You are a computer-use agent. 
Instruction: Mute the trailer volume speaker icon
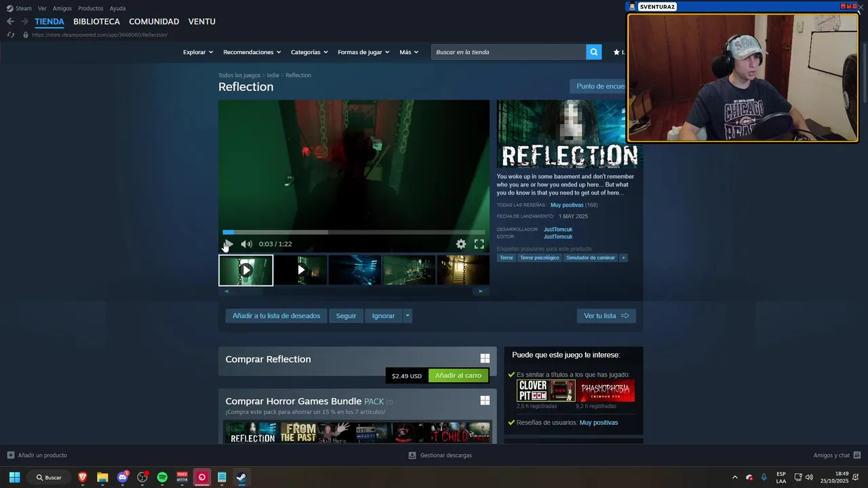coord(246,244)
